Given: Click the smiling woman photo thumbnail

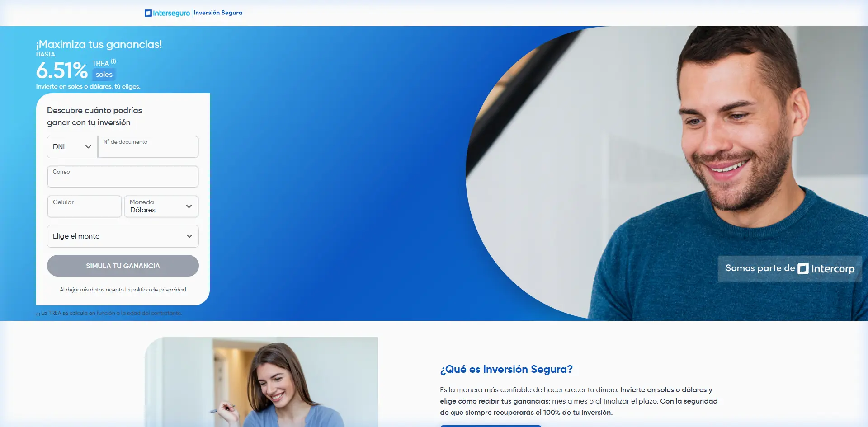Looking at the screenshot, I should coord(261,382).
